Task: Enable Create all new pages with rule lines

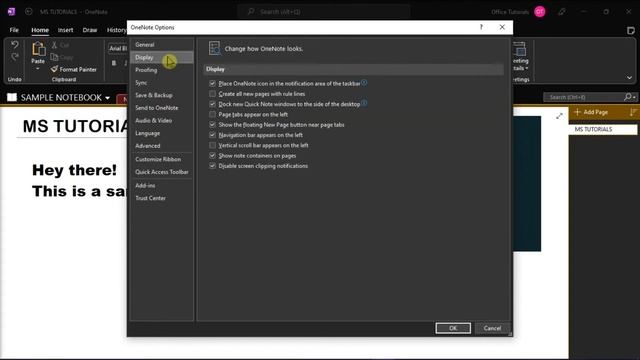Action: pos(212,93)
